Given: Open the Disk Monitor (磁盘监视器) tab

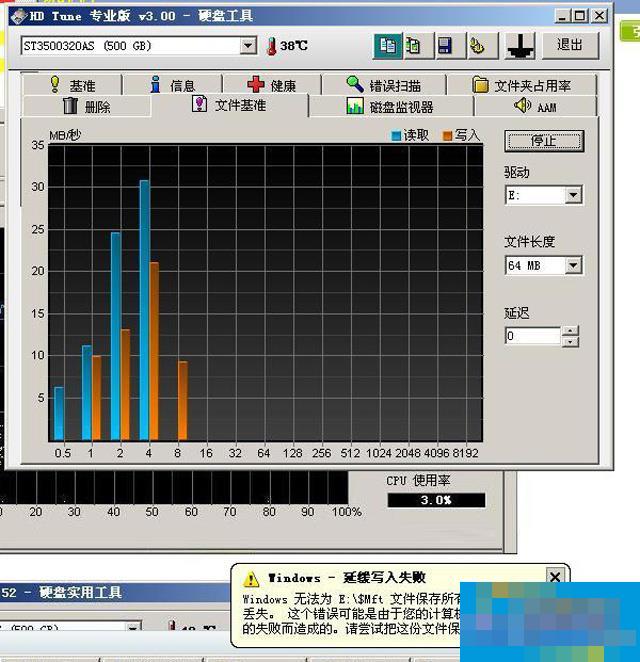Looking at the screenshot, I should point(391,106).
